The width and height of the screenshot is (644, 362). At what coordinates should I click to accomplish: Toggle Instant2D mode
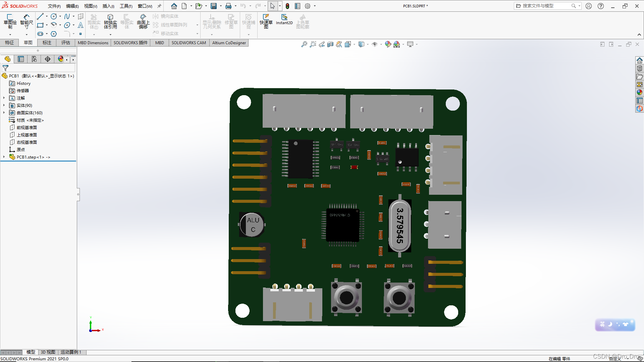click(x=284, y=19)
